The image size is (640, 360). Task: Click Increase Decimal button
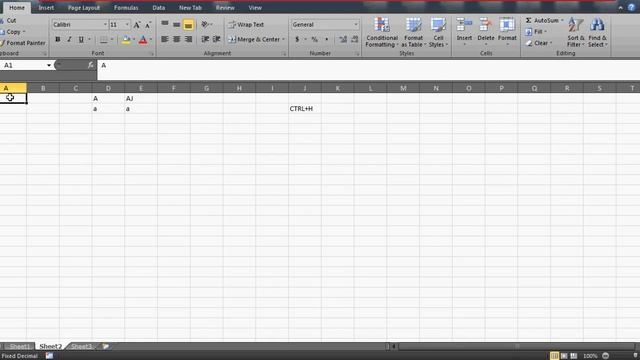click(343, 40)
